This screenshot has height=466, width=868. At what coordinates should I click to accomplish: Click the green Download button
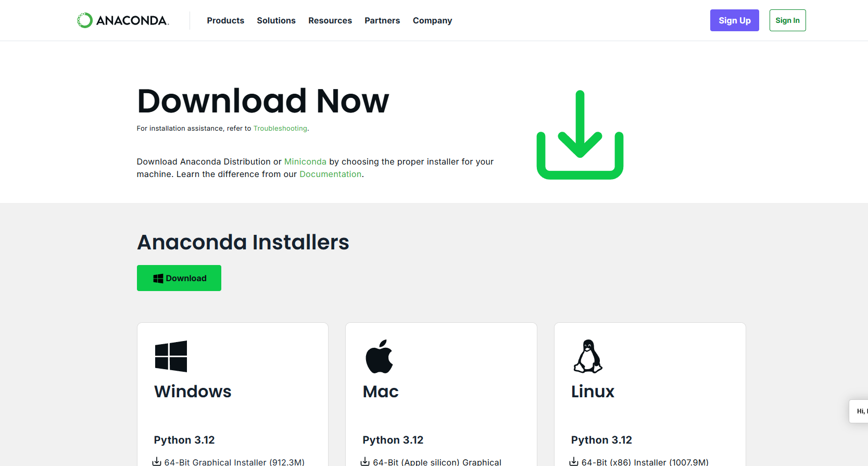[179, 278]
